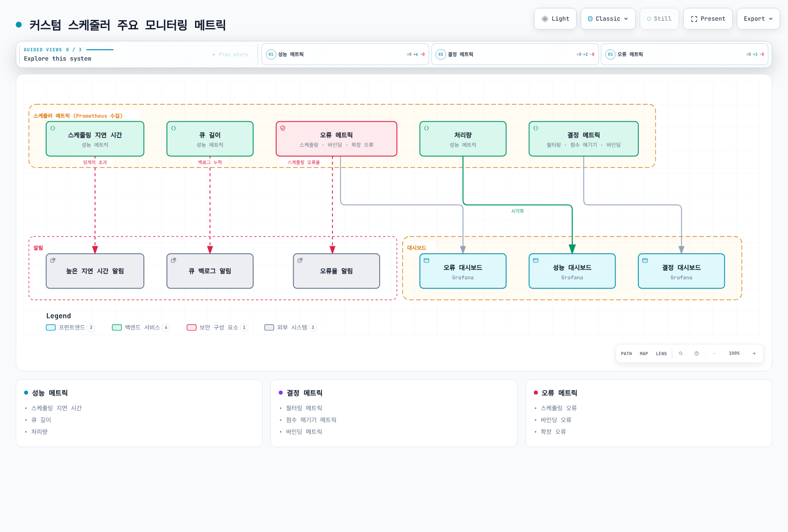
Task: Toggle 프런트엔드 legend filter
Action: (x=70, y=328)
